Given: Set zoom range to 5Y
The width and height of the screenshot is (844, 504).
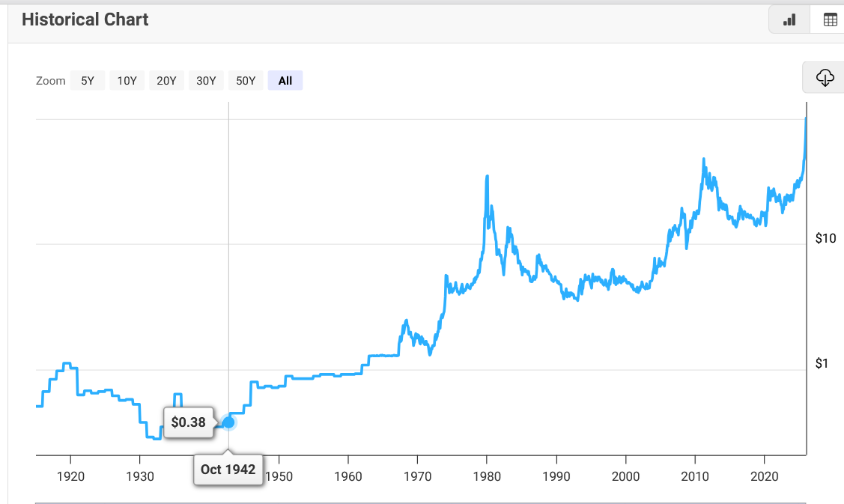Looking at the screenshot, I should click(88, 81).
